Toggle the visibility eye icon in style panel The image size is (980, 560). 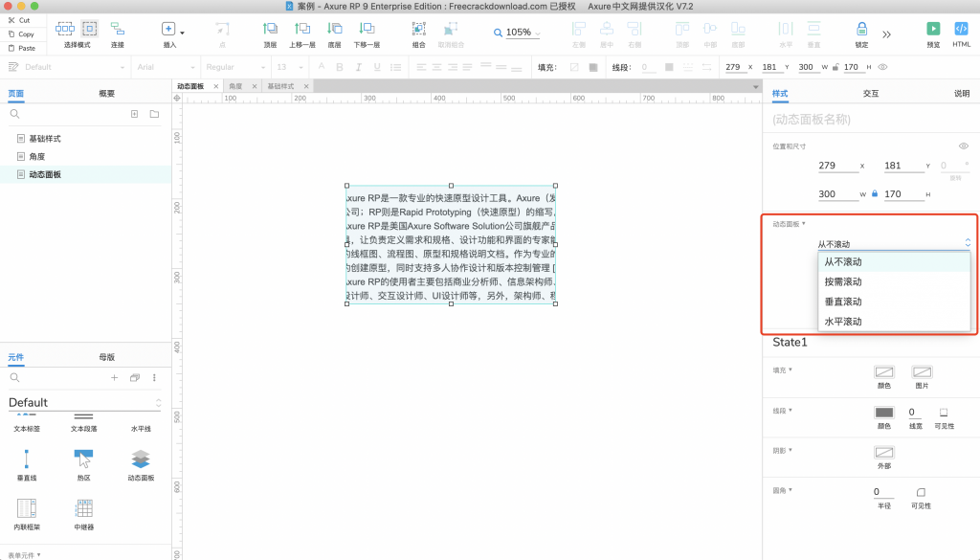click(x=964, y=146)
